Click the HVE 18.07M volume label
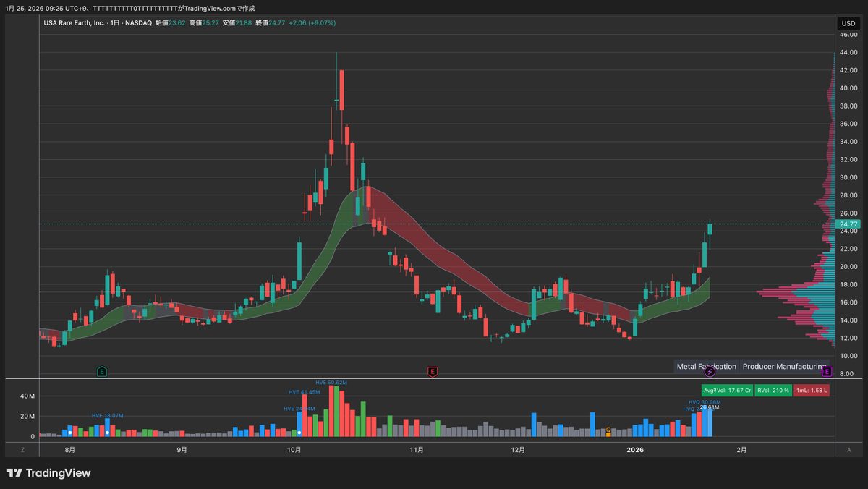The width and height of the screenshot is (868, 489). tap(107, 416)
